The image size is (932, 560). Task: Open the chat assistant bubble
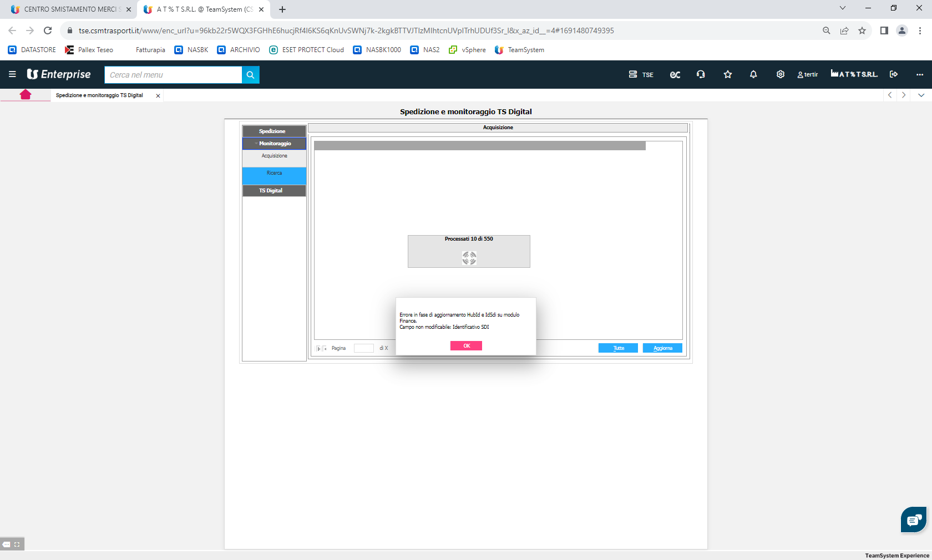(x=914, y=520)
